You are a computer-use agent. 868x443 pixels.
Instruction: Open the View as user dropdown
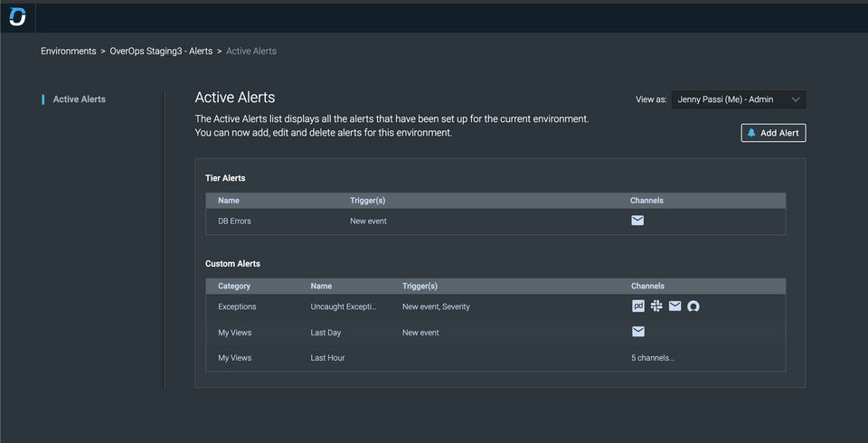point(738,99)
